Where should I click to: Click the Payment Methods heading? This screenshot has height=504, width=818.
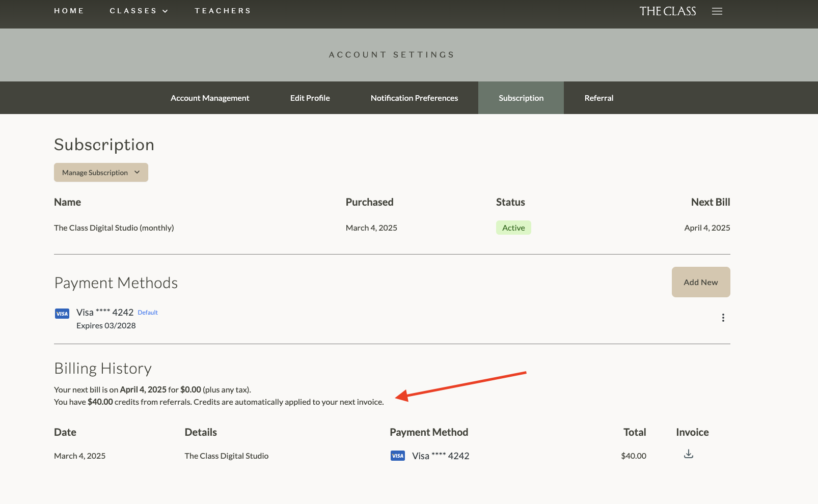(x=116, y=283)
